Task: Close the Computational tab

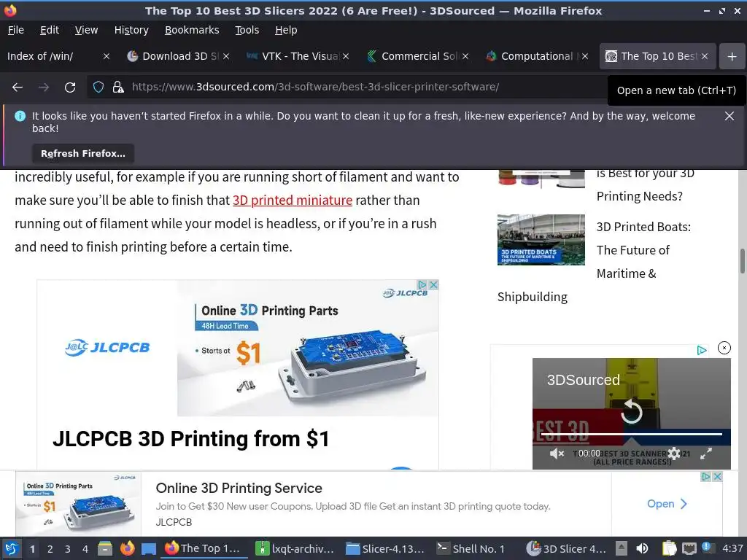Action: pyautogui.click(x=585, y=56)
